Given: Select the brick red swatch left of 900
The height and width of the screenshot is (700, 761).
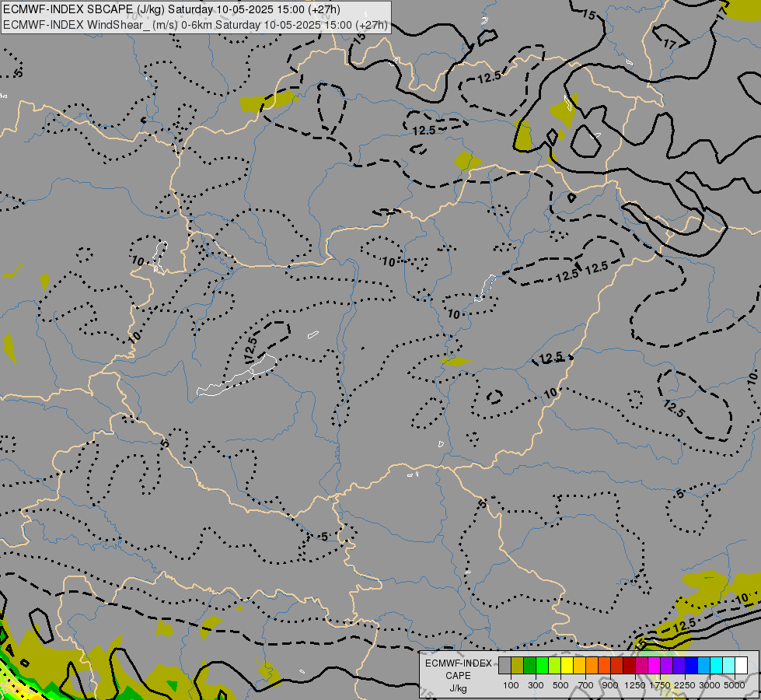Looking at the screenshot, I should (x=617, y=665).
